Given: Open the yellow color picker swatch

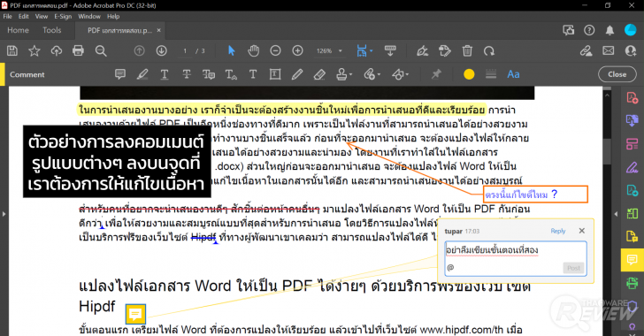Looking at the screenshot, I should (x=469, y=74).
